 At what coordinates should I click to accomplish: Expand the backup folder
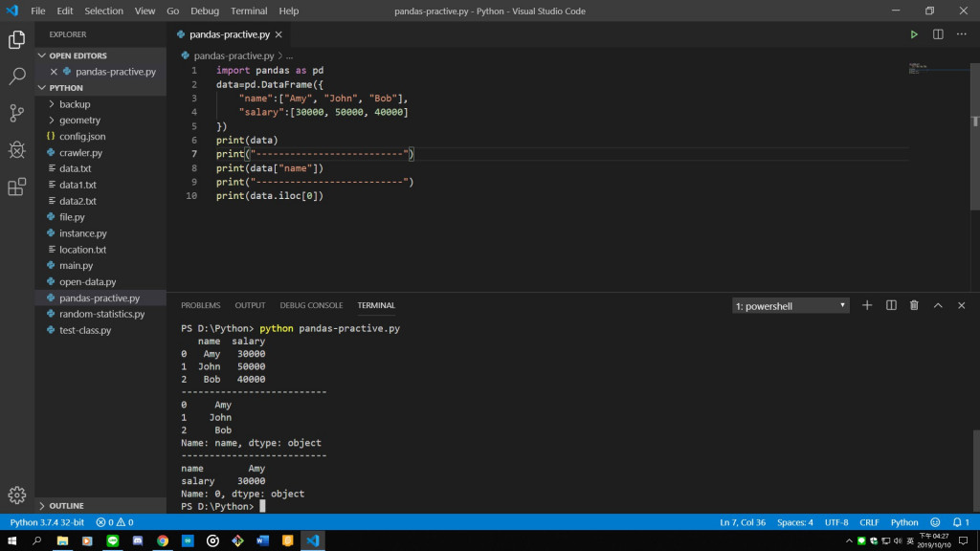click(100, 103)
